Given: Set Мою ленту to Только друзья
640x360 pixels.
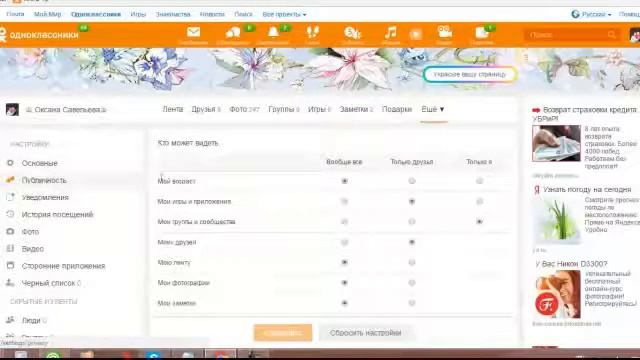Looking at the screenshot, I should [412, 262].
